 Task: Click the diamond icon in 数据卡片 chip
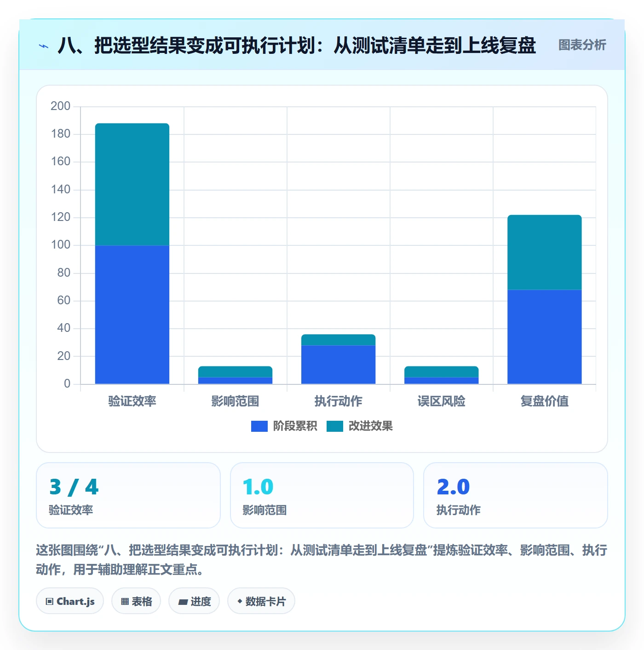[239, 601]
